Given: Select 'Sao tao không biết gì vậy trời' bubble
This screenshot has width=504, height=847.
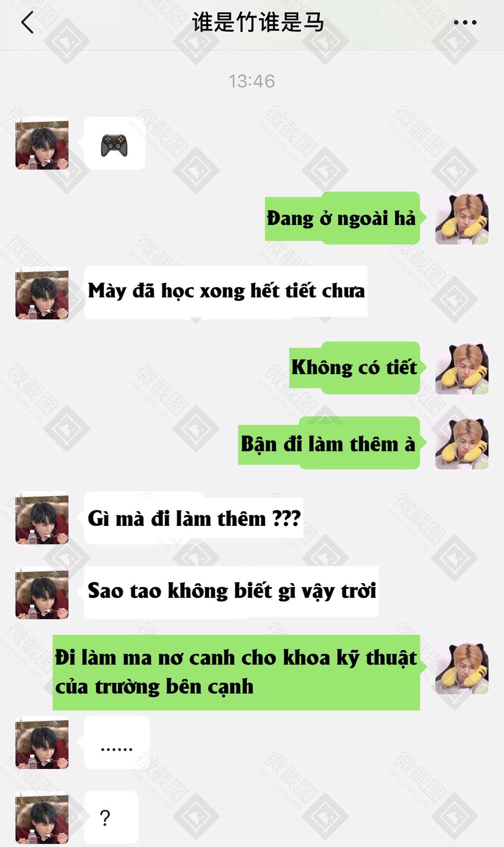Looking at the screenshot, I should click(x=231, y=592).
